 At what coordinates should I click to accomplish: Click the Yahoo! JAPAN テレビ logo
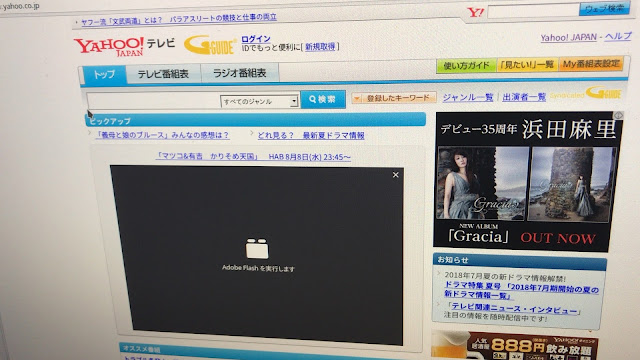124,46
